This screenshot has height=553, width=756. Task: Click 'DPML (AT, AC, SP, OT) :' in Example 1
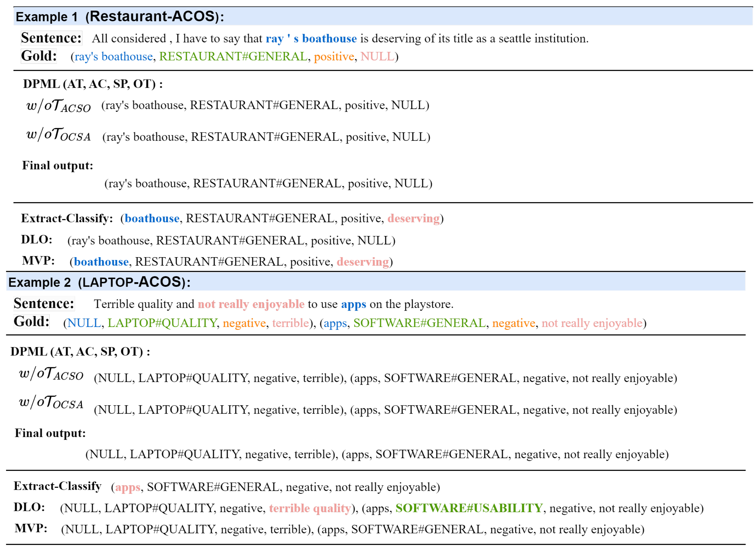pyautogui.click(x=93, y=84)
